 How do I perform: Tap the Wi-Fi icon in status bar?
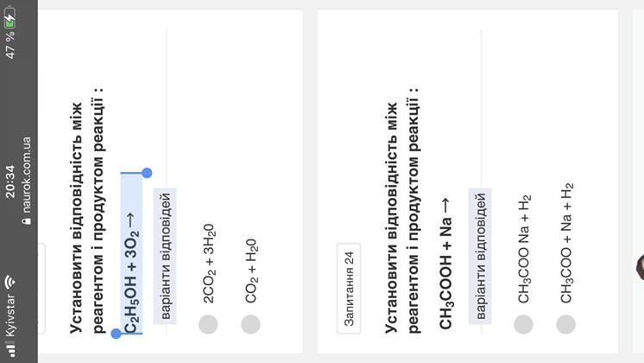pos(9,282)
